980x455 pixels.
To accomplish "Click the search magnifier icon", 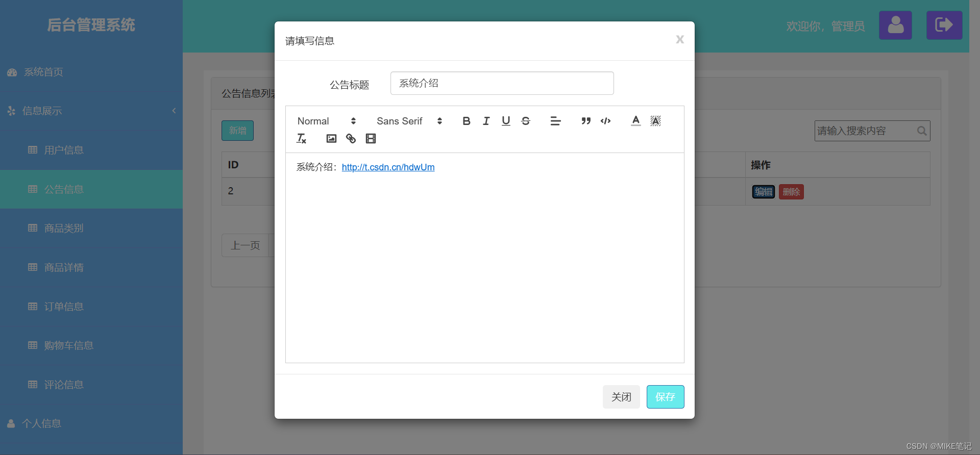I will (x=922, y=131).
